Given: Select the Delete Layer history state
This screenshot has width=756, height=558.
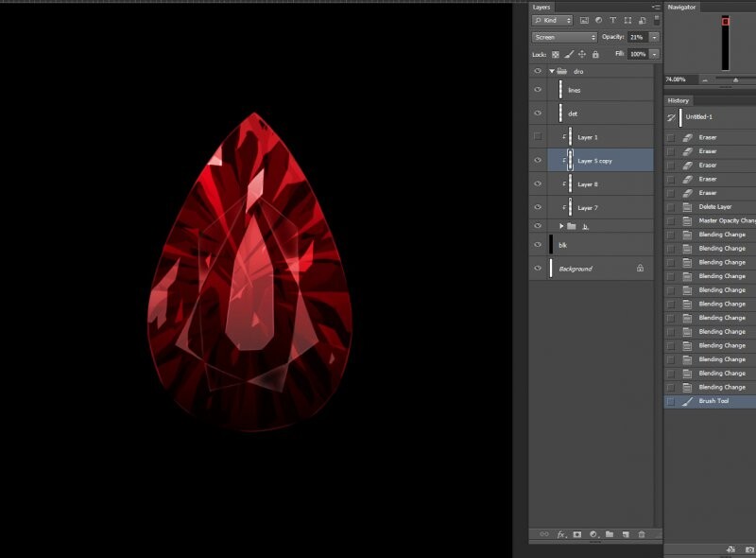Looking at the screenshot, I should point(714,206).
